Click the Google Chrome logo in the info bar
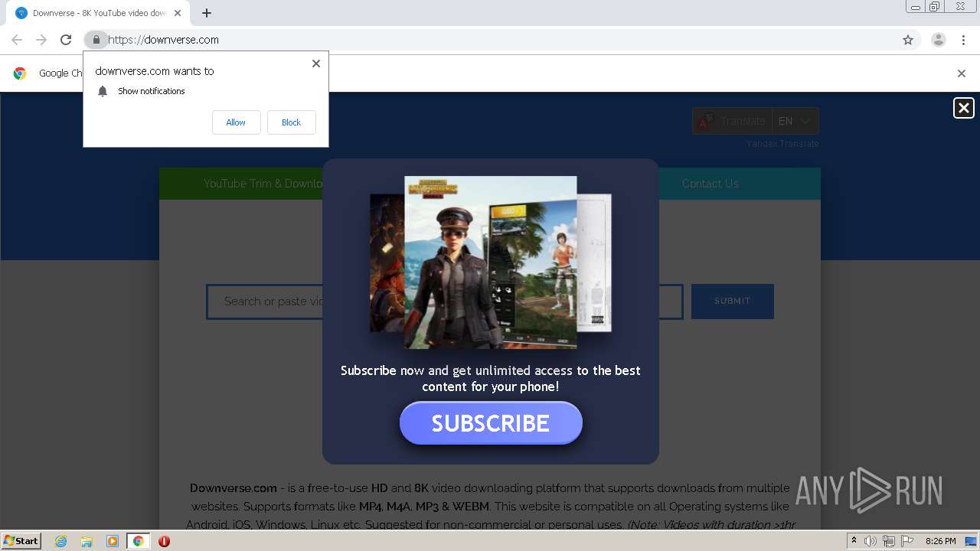The width and height of the screenshot is (980, 551). pyautogui.click(x=20, y=73)
